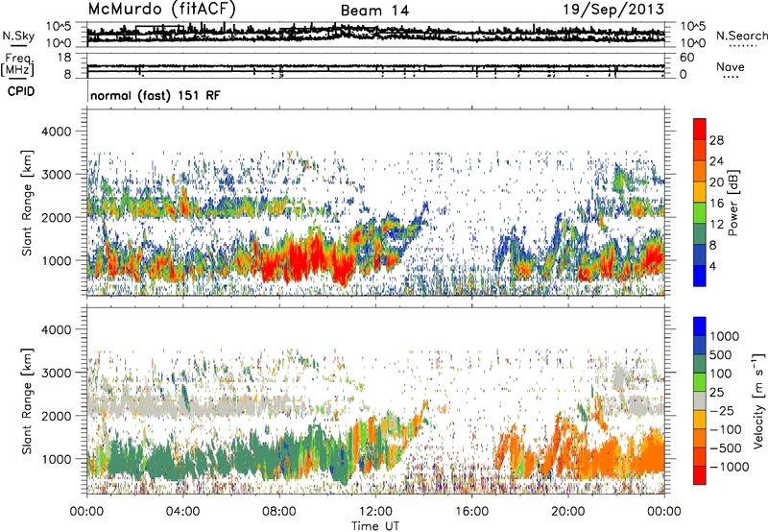Click the 28 tick on Power colorbar
The height and width of the screenshot is (532, 768).
(x=716, y=140)
